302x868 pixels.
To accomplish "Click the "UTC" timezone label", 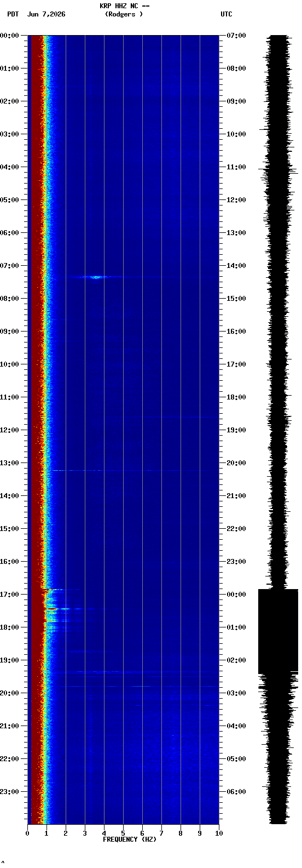I will point(226,14).
